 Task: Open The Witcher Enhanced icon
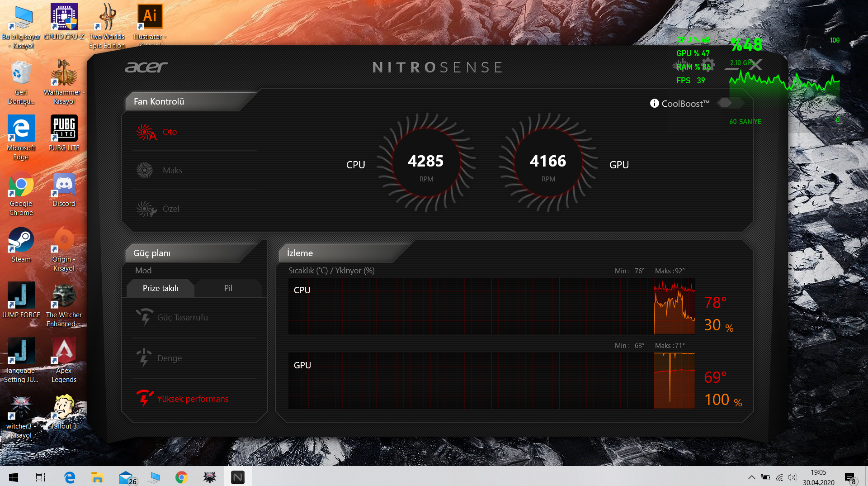(64, 305)
